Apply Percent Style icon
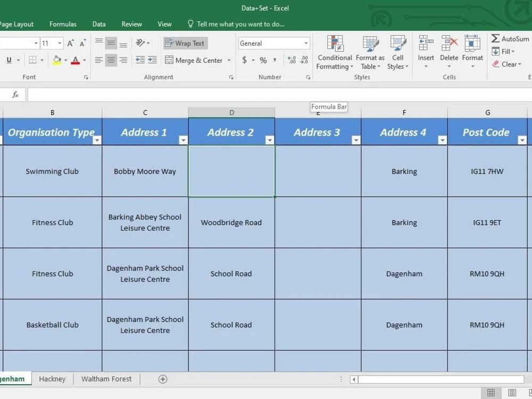This screenshot has height=399, width=532. (263, 60)
